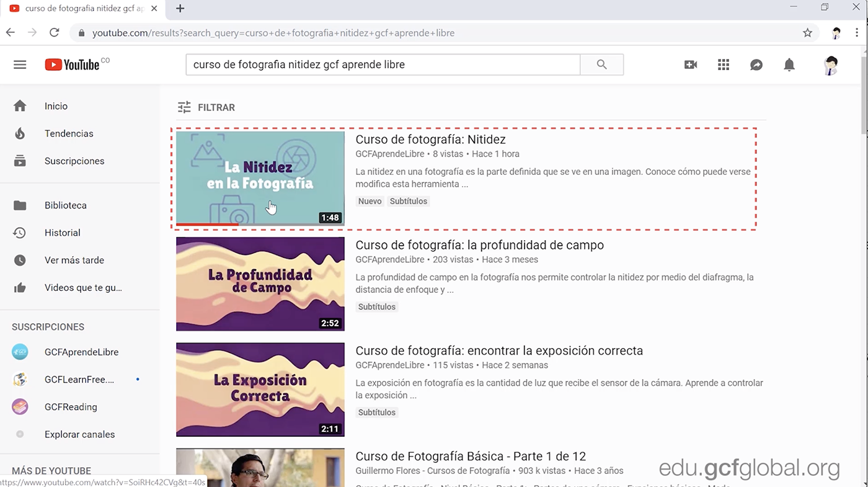The width and height of the screenshot is (868, 487).
Task: Open Biblioteca folder icon
Action: coord(20,205)
